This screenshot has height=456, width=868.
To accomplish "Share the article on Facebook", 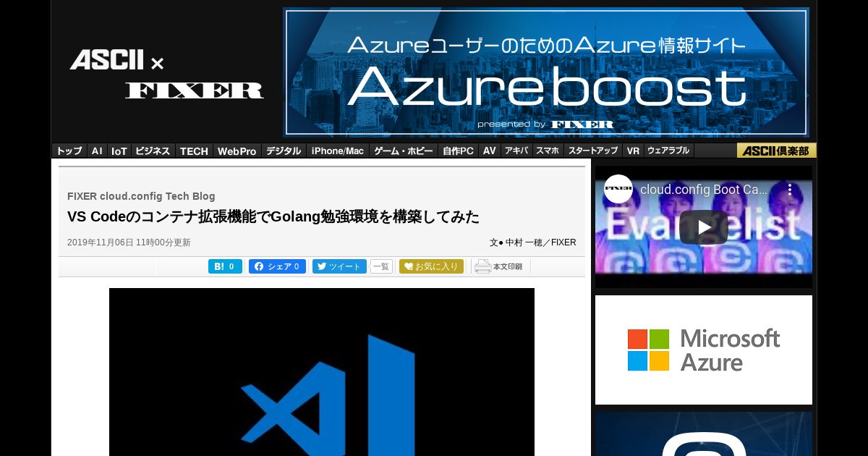I will pos(277,266).
